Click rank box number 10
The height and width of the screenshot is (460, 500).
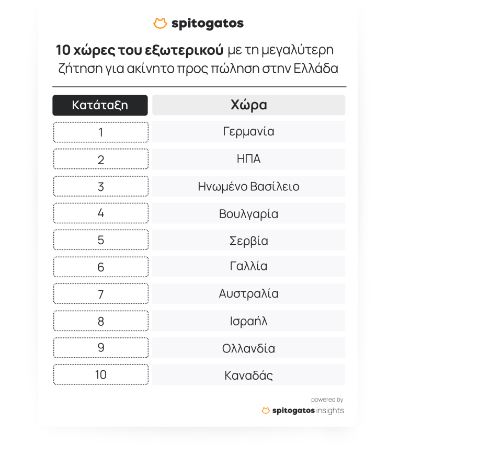coord(101,375)
